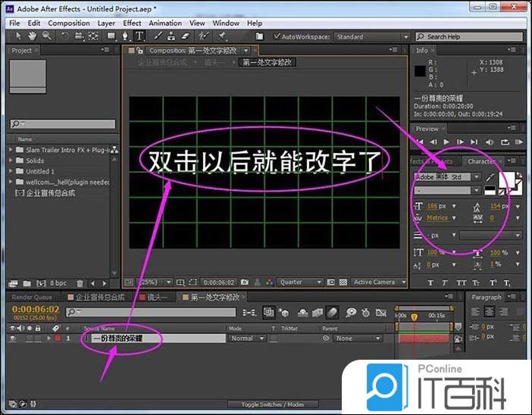
Task: Jump to first frame in Preview panel
Action: 420,142
